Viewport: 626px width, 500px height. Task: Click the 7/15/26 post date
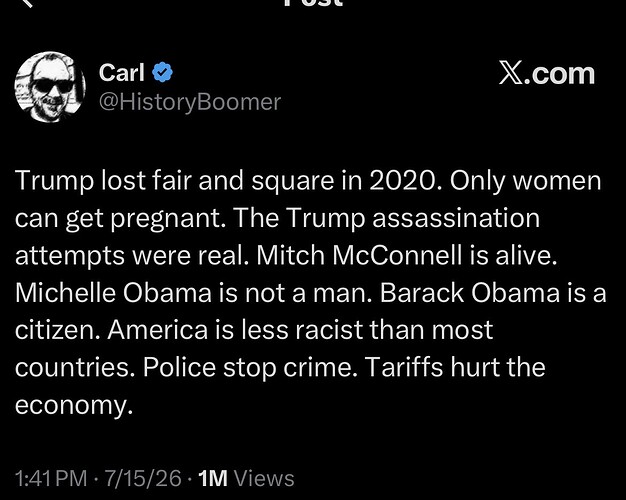click(x=143, y=478)
